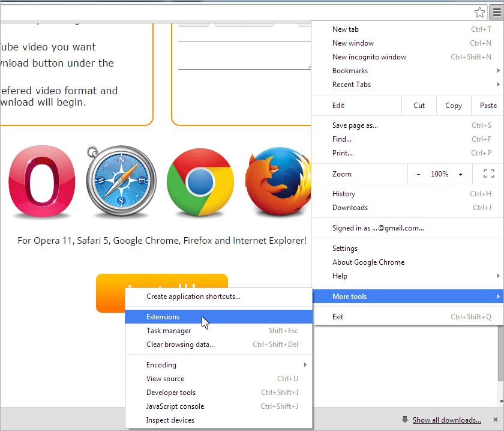504x431 pixels.
Task: Open the Chrome hamburger menu button
Action: pos(497,13)
